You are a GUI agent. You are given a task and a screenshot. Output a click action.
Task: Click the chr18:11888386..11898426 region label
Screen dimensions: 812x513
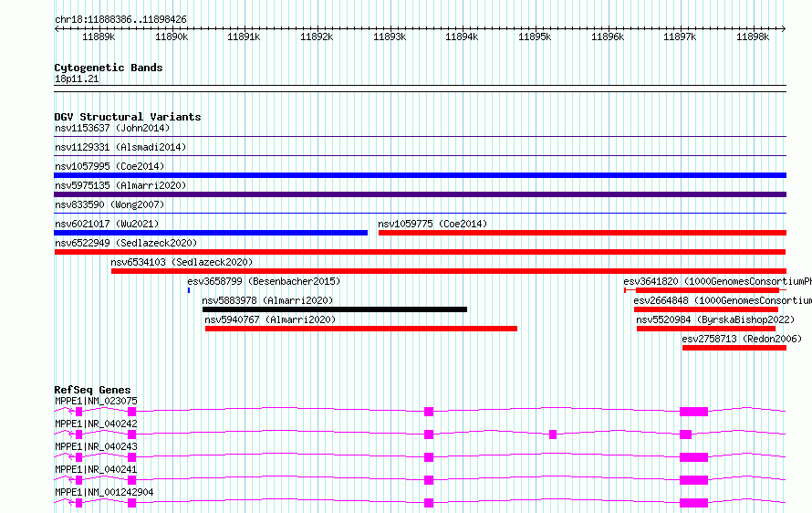tap(120, 19)
